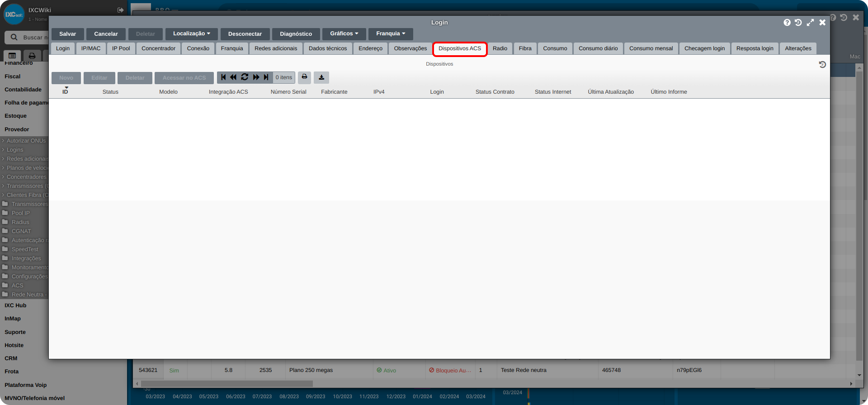Click the history icon beside Dispositivos title

pos(822,65)
